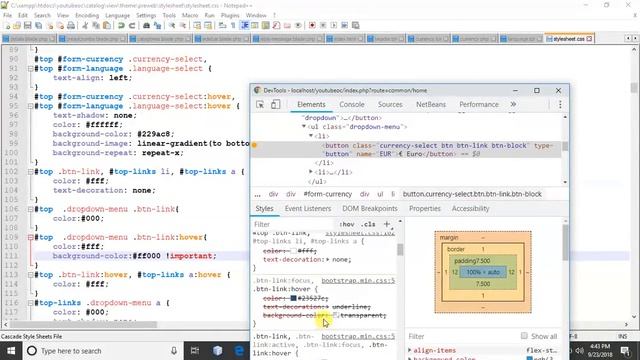The height and width of the screenshot is (360, 640).
Task: Toggle the Show all computed styles checkbox
Action: (x=524, y=336)
